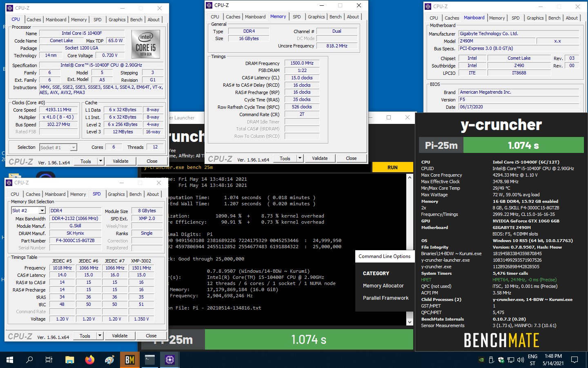Click the title icon of the CPU-Z Memory window
588x368 pixels.
click(209, 5)
